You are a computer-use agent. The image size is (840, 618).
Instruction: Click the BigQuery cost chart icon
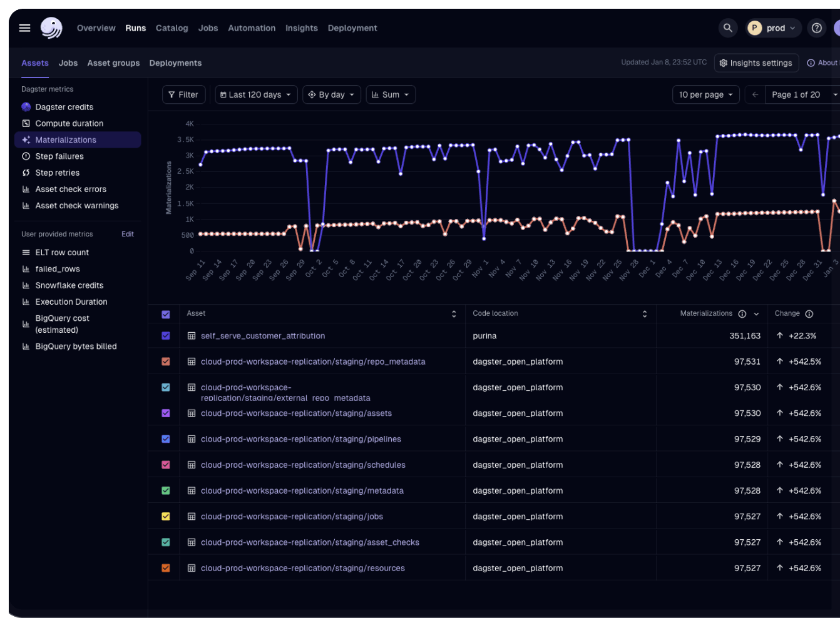click(x=26, y=324)
